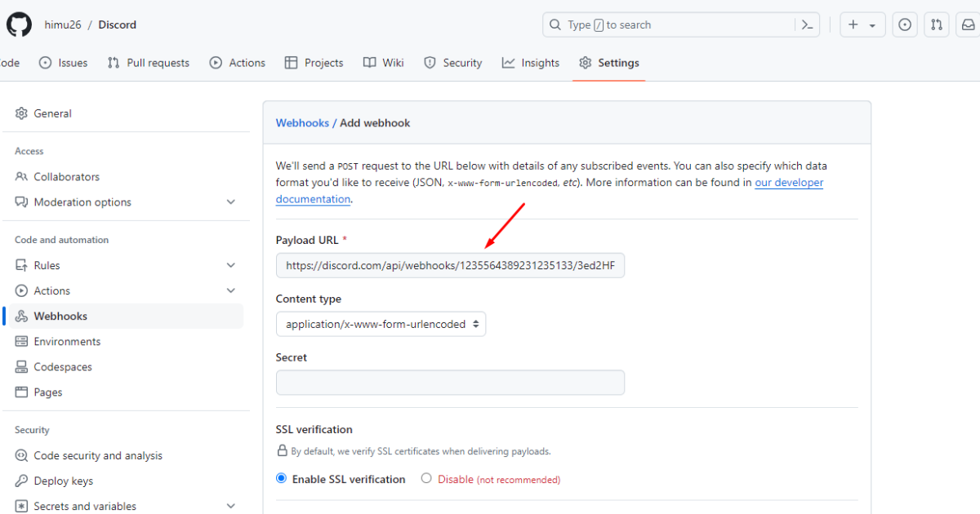The height and width of the screenshot is (514, 980).
Task: Click the Webhooks breadcrumb link
Action: [302, 123]
